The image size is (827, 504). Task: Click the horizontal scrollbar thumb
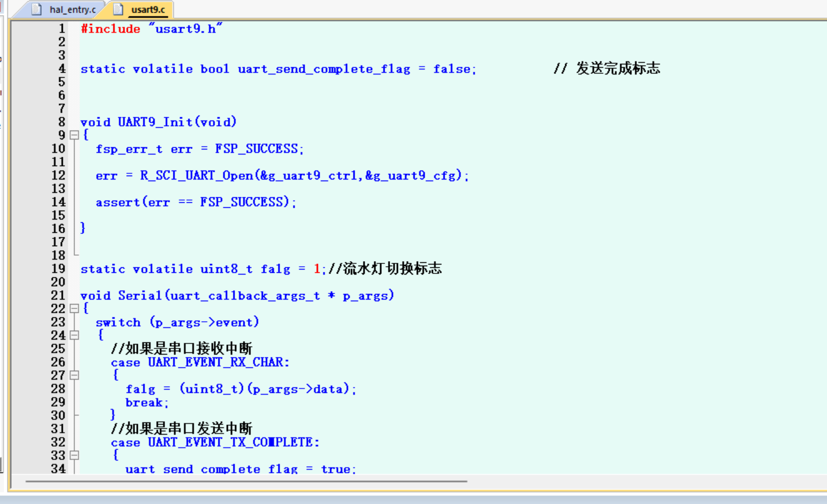click(246, 481)
